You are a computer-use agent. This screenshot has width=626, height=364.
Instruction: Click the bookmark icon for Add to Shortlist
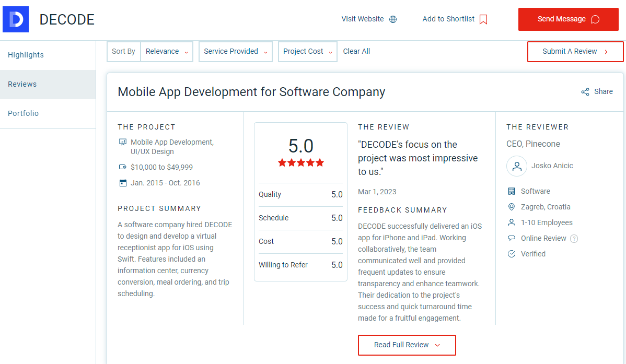(483, 19)
